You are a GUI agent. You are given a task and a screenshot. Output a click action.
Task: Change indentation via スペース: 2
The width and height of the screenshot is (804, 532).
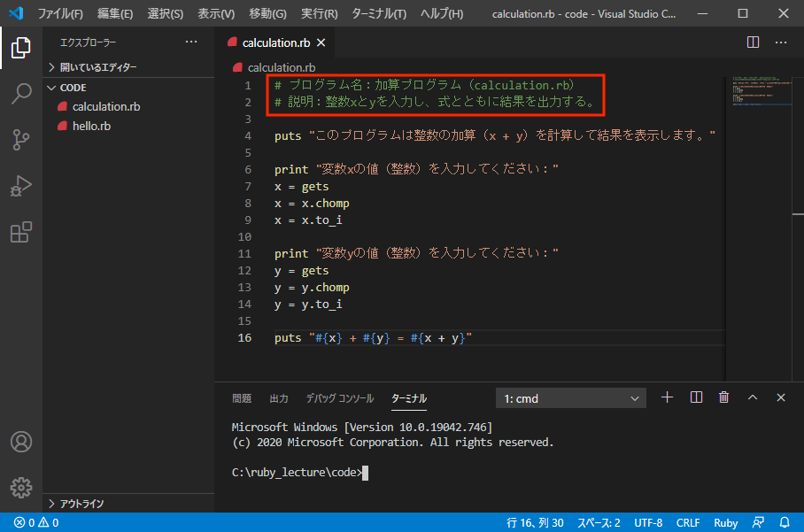click(x=599, y=522)
